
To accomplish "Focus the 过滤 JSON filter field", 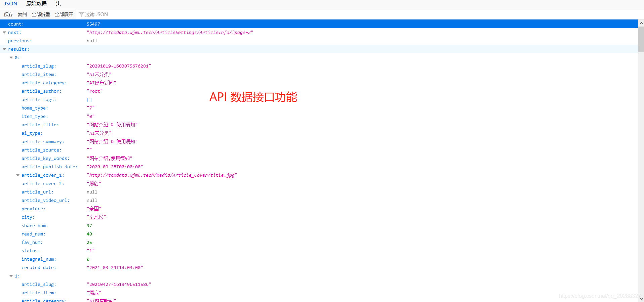I will pos(96,14).
